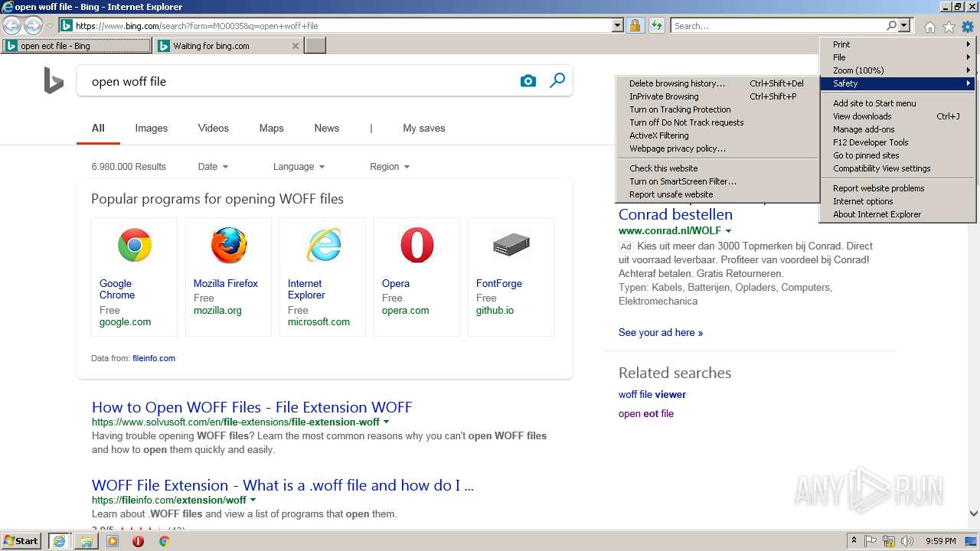This screenshot has width=980, height=551.
Task: Search by image using the camera icon
Action: tap(528, 81)
